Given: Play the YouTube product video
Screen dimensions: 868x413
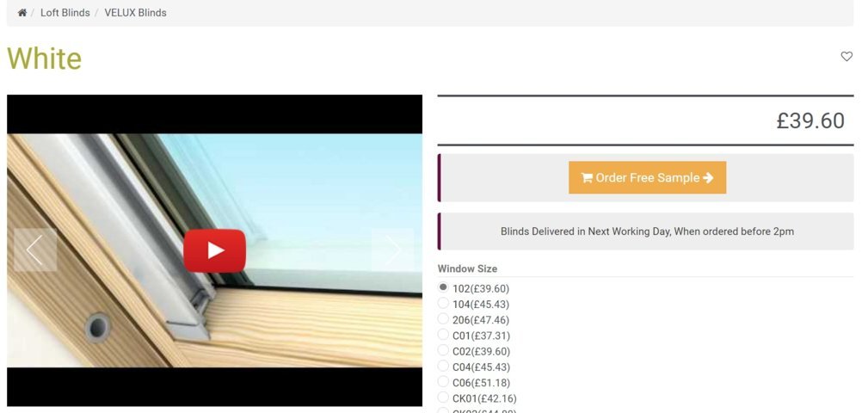Looking at the screenshot, I should (215, 250).
